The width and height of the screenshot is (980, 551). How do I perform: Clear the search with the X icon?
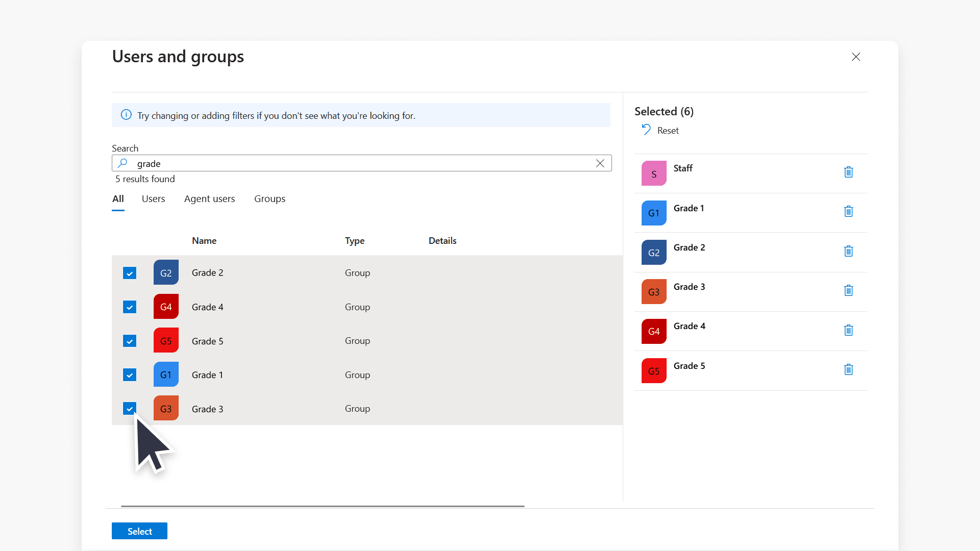pyautogui.click(x=600, y=163)
